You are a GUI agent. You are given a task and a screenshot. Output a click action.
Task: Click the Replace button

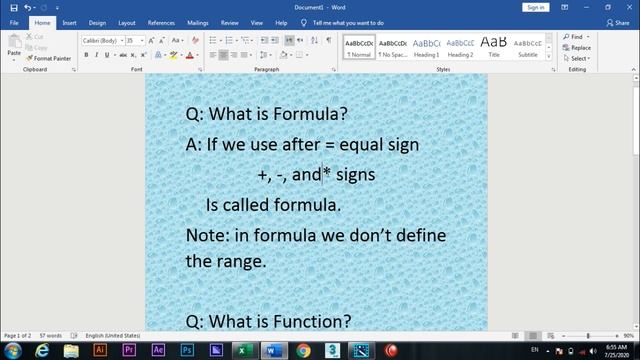pyautogui.click(x=577, y=48)
